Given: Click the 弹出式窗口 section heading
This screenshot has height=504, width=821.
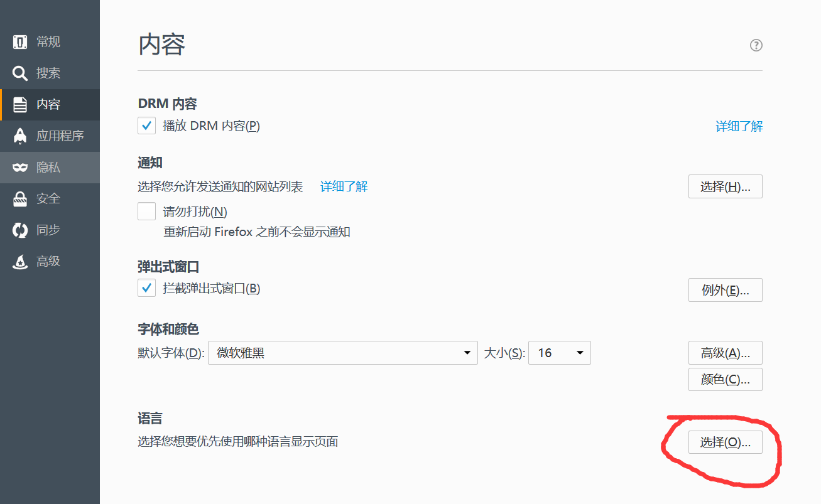Looking at the screenshot, I should point(168,267).
